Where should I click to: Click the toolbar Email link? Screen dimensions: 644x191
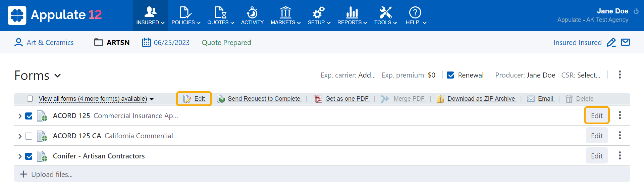point(546,99)
